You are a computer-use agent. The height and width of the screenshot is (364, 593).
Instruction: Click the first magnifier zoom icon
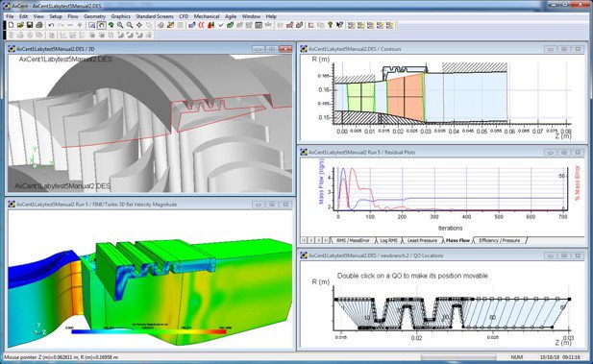tap(120, 25)
